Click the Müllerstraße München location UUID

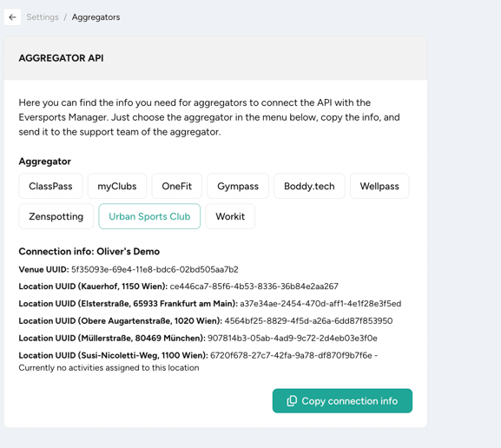coord(293,338)
